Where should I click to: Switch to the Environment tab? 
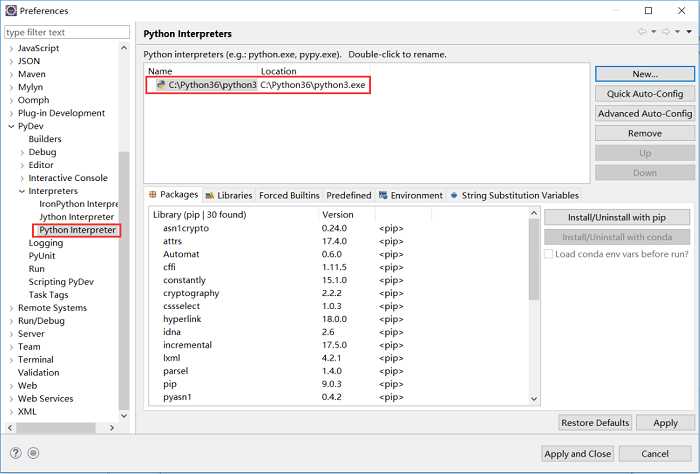pyautogui.click(x=411, y=195)
